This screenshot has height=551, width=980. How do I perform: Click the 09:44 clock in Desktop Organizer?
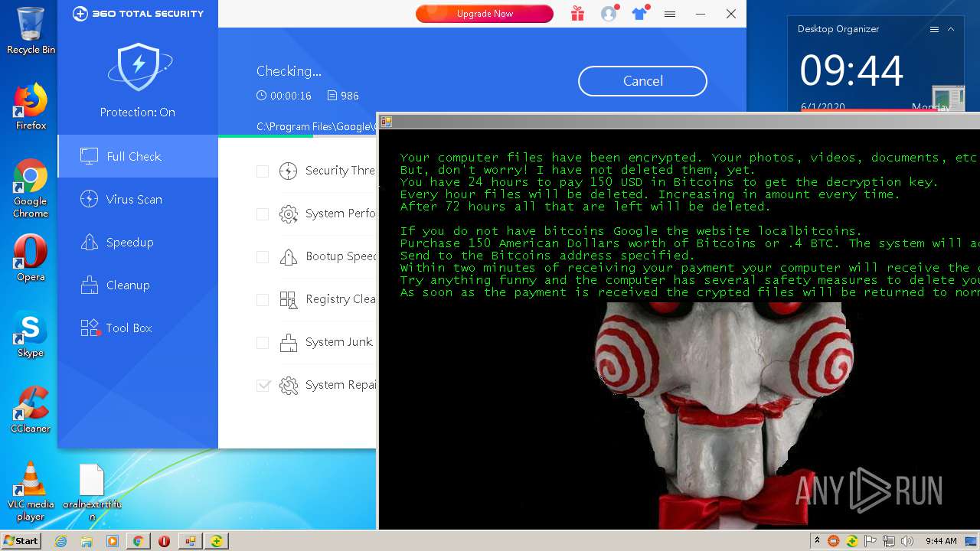851,71
